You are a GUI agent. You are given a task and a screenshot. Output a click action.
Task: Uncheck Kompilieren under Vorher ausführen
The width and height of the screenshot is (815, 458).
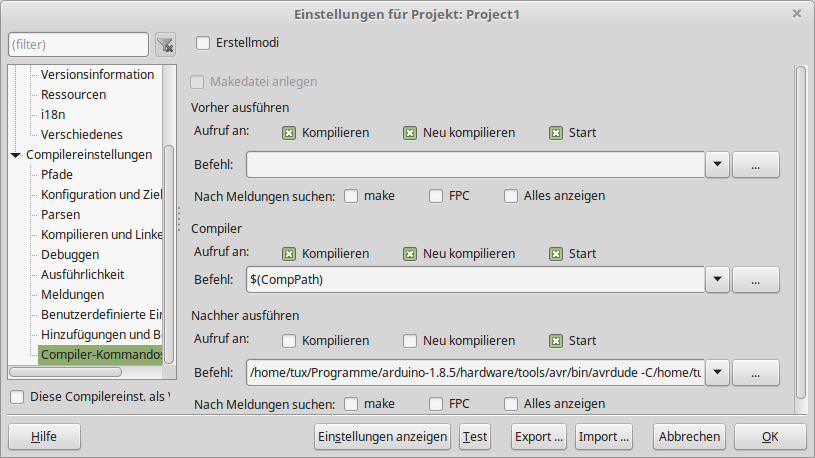click(289, 132)
